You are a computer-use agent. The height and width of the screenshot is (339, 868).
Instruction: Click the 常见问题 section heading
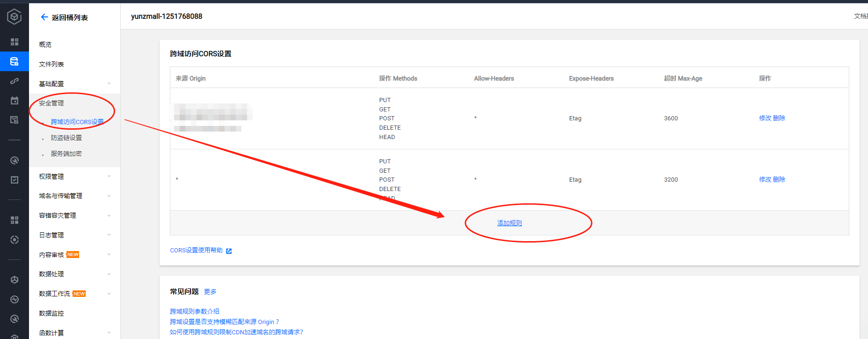tap(184, 292)
